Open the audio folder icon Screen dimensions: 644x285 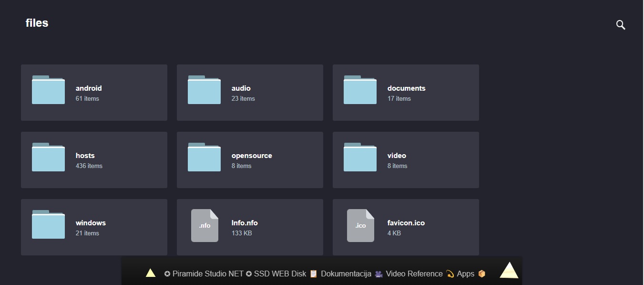click(204, 90)
